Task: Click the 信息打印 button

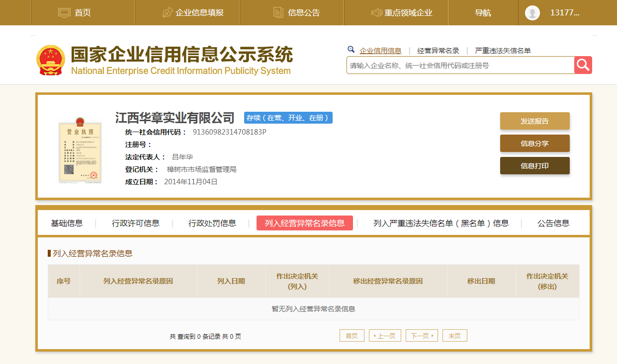Action: 535,165
